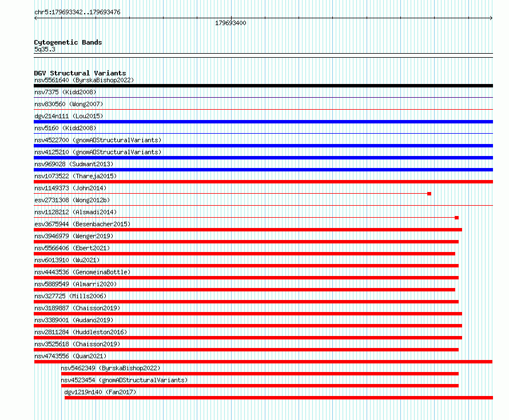
Task: Open nsv3389001 (Audano2019) label
Action: (x=74, y=320)
